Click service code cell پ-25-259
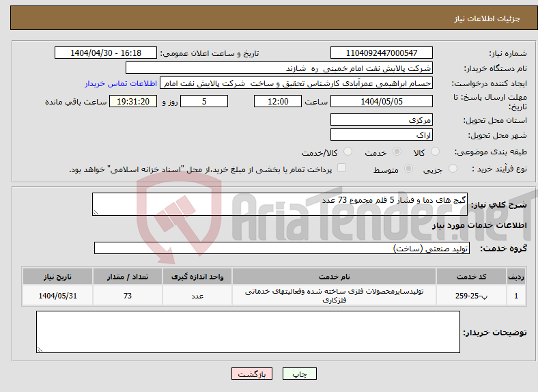Screen dimensions: 538x392 click(472, 296)
